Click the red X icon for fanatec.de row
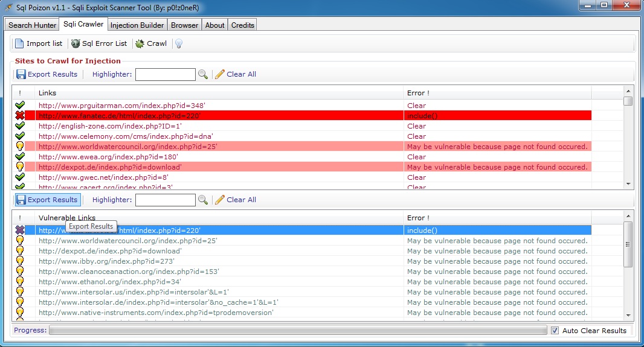The width and height of the screenshot is (644, 347). [x=20, y=115]
